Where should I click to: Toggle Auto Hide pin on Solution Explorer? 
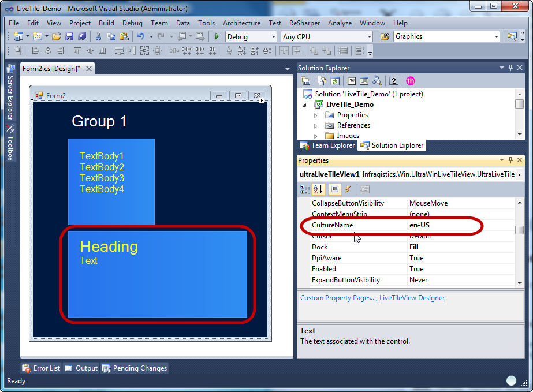511,68
